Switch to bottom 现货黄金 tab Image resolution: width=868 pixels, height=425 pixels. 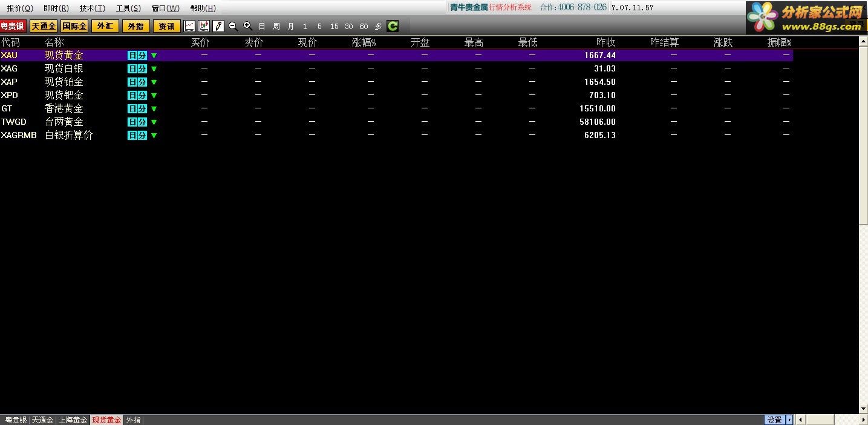pyautogui.click(x=106, y=420)
